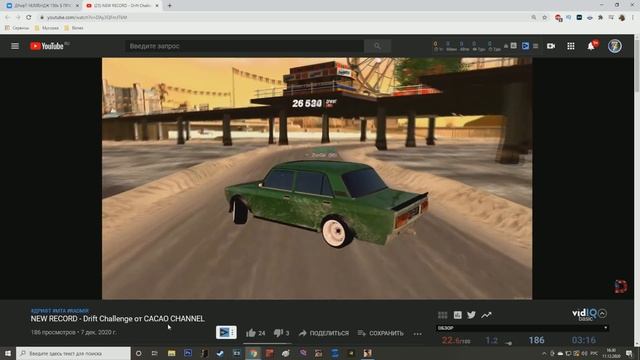
Task: Click the Chrome icon on taskbar
Action: [253, 353]
